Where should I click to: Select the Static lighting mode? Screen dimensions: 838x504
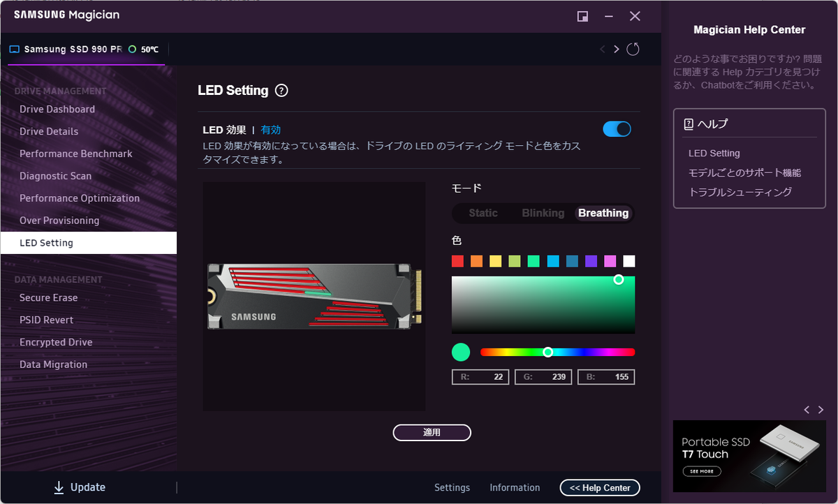pos(483,213)
